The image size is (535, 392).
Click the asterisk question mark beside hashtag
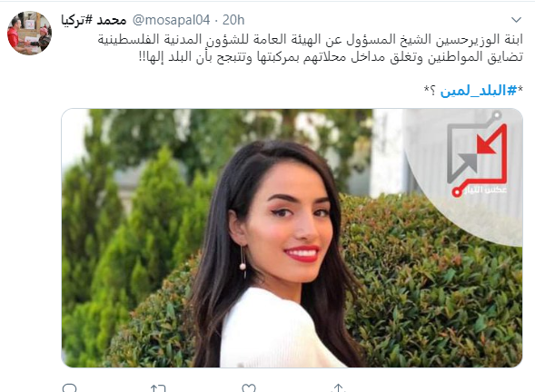click(430, 90)
